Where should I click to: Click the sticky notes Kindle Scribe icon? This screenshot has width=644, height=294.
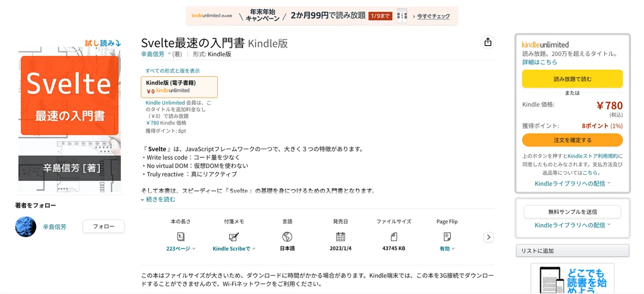pos(234,237)
